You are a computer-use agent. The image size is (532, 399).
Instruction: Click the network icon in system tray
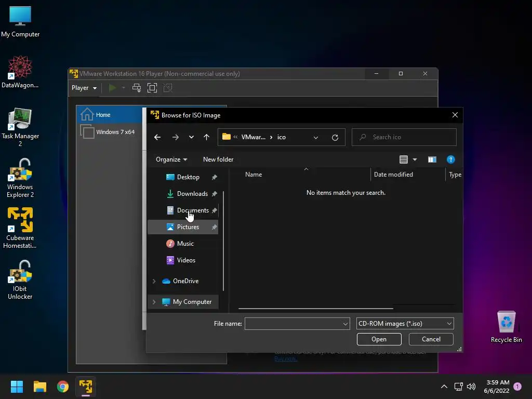point(458,387)
